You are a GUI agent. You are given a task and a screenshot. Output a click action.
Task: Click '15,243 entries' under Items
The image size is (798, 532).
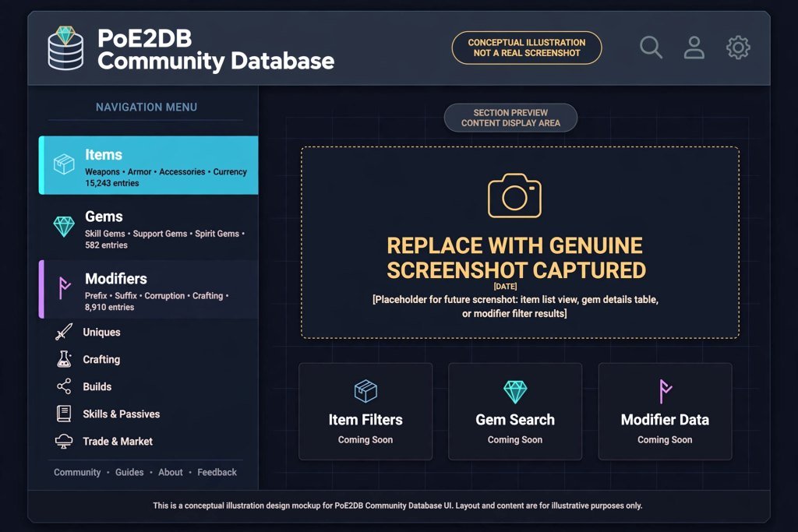[112, 183]
